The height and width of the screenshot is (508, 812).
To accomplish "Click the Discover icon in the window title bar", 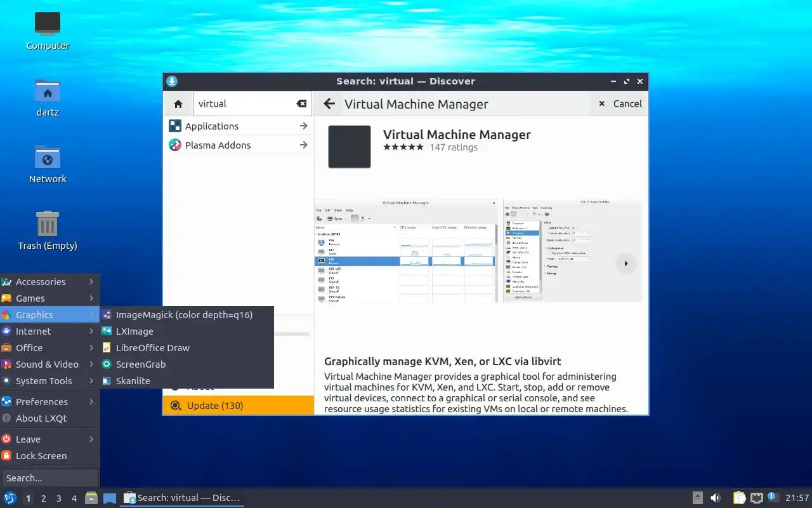I will tap(171, 81).
